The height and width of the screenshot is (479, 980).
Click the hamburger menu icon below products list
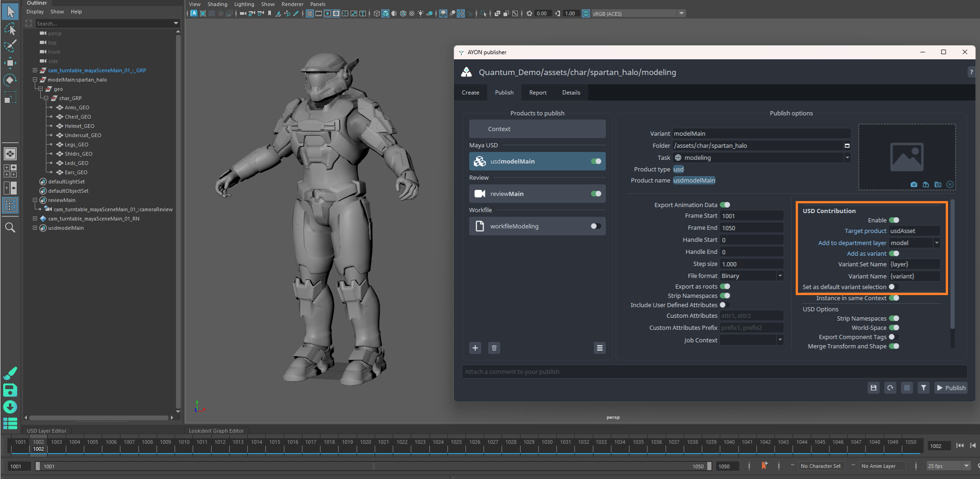[599, 348]
